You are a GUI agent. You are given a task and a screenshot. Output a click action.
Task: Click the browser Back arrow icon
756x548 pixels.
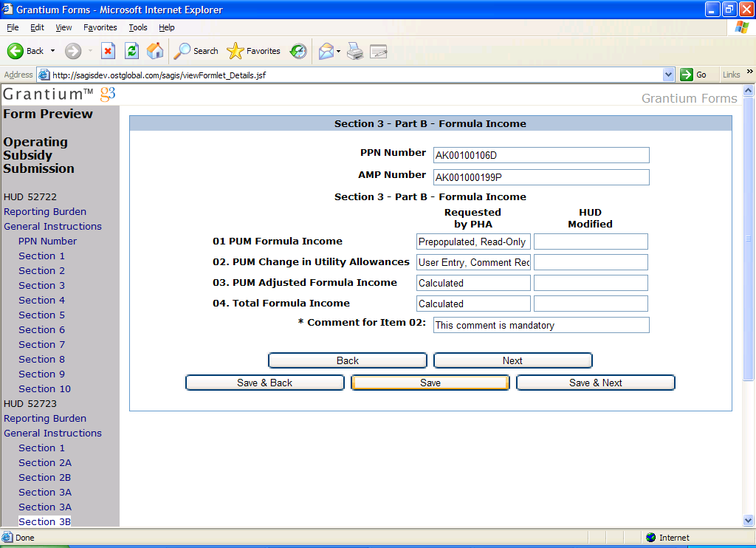pyautogui.click(x=16, y=51)
